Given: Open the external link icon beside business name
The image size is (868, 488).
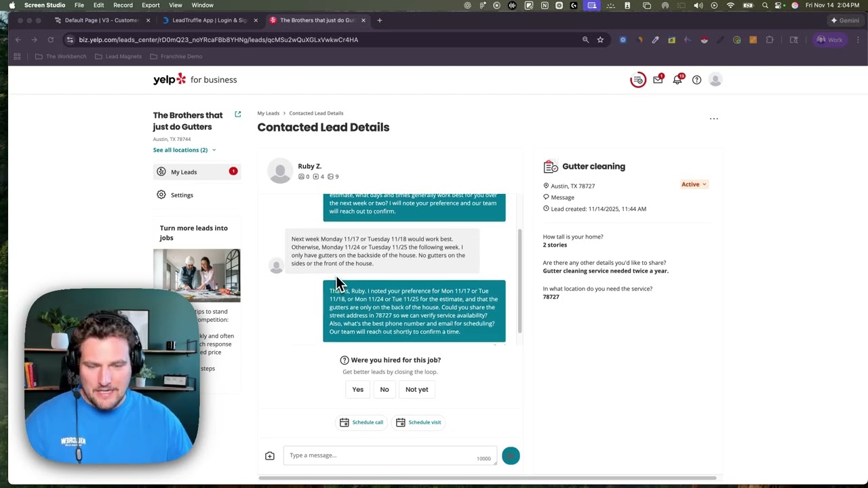Looking at the screenshot, I should 238,114.
